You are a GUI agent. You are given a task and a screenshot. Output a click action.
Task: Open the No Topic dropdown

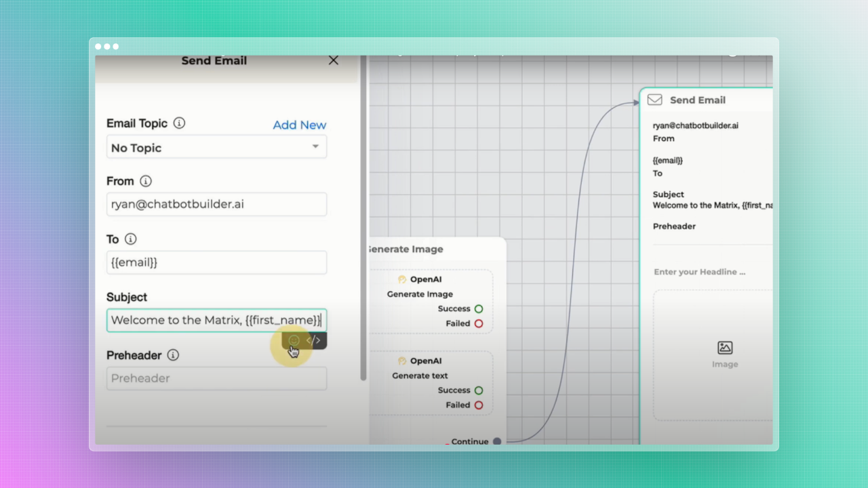217,147
